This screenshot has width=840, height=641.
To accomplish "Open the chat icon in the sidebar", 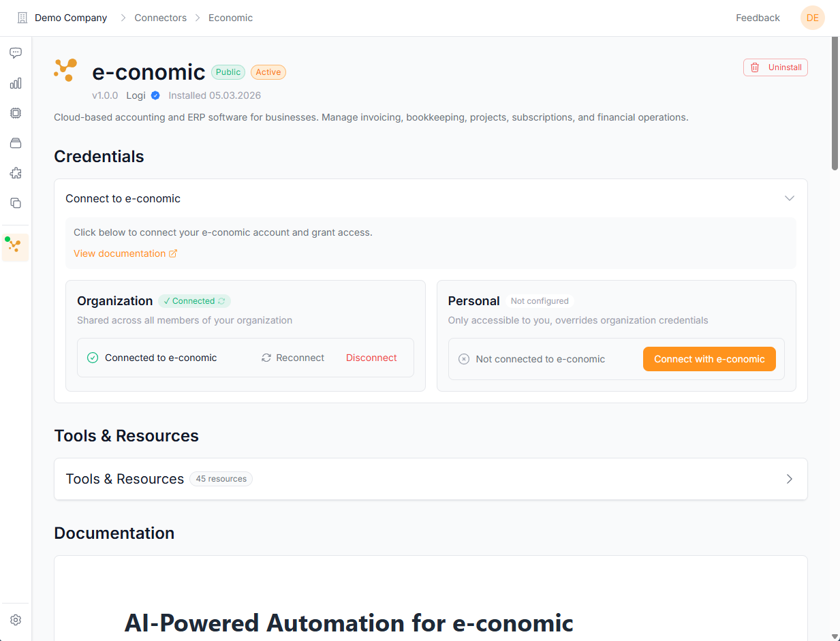I will coord(16,53).
